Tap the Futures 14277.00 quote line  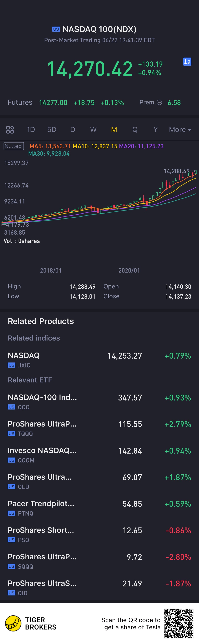coord(66,103)
